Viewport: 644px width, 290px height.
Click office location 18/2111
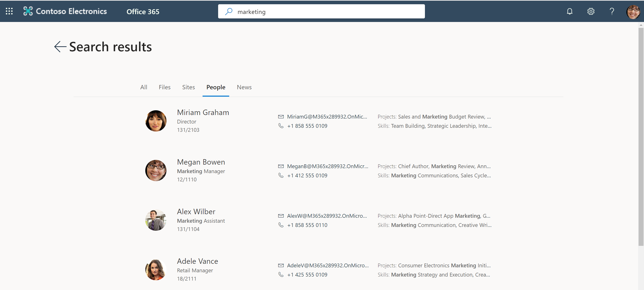coord(187,279)
